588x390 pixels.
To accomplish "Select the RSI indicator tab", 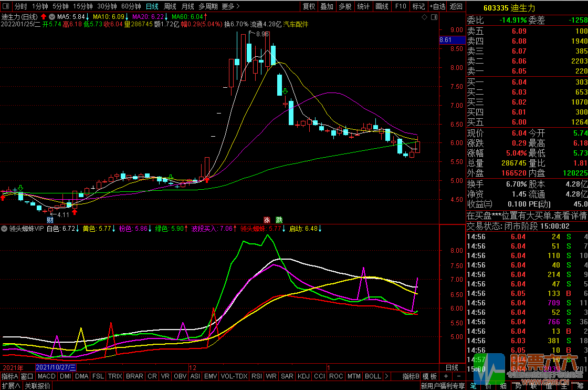I will [x=257, y=376].
